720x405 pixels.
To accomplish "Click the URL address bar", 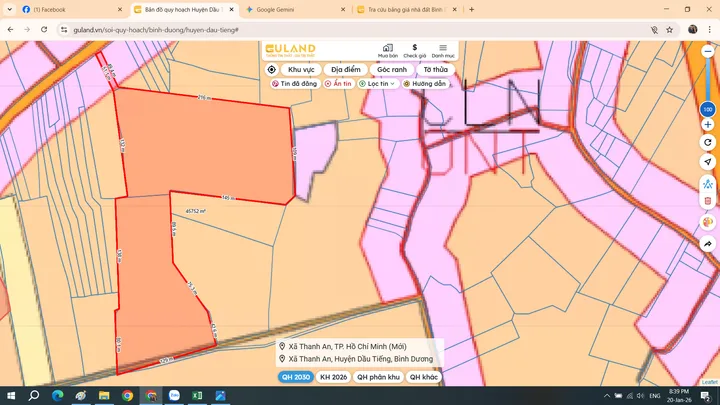I will [x=358, y=30].
